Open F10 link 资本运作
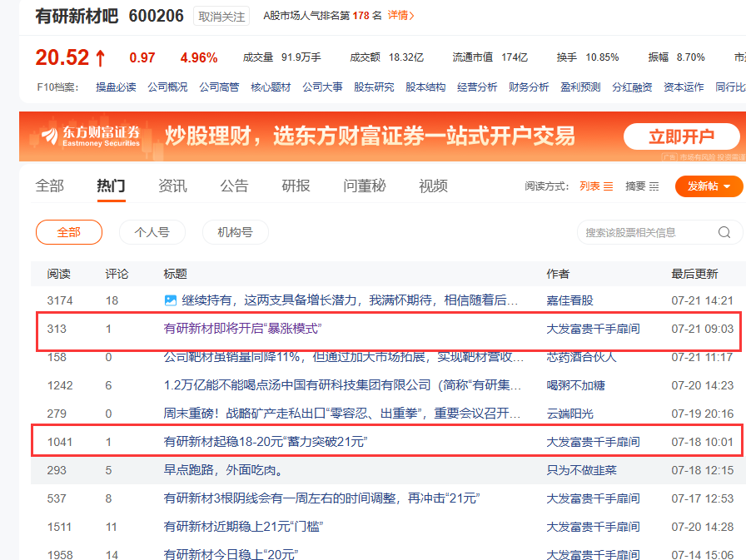746x560 pixels. pyautogui.click(x=684, y=87)
